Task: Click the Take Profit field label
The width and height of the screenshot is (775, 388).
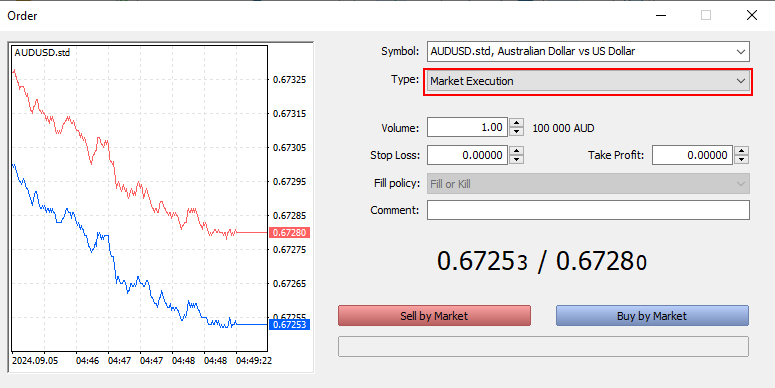Action: [616, 155]
